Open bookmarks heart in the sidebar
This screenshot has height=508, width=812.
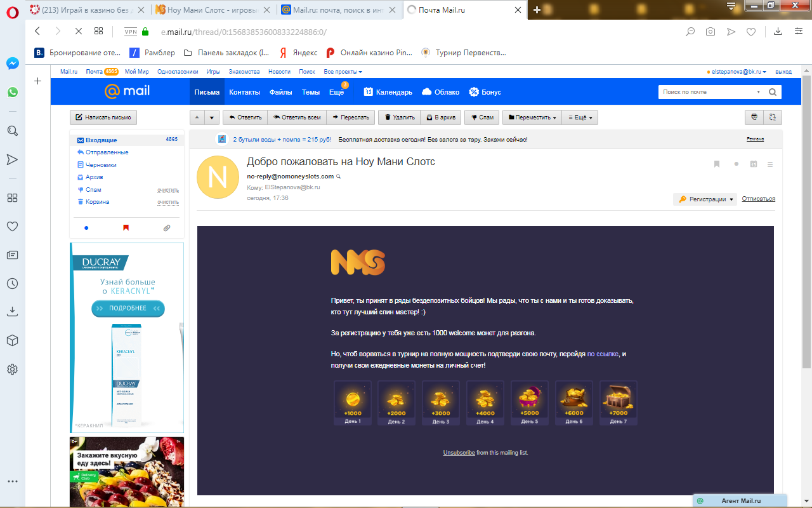(12, 226)
